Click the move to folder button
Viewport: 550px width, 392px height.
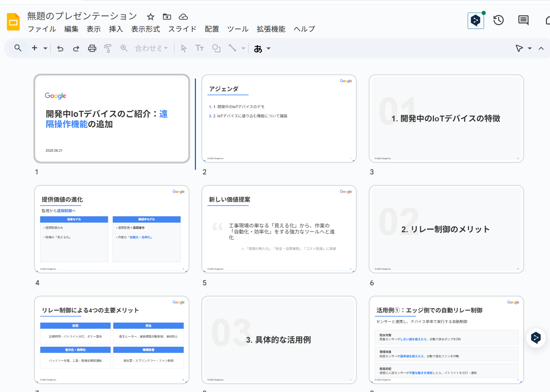click(x=167, y=17)
